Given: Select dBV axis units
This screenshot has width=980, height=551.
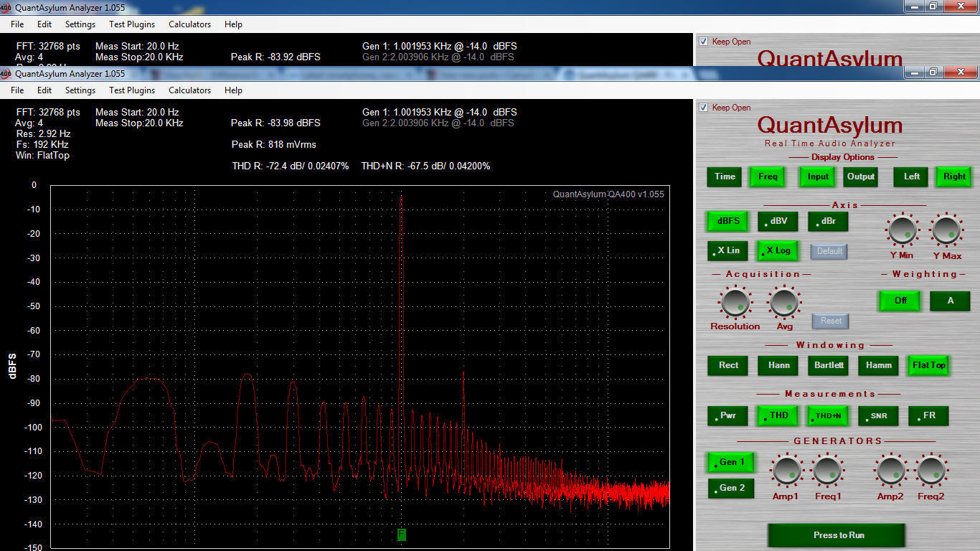Looking at the screenshot, I should coord(778,221).
